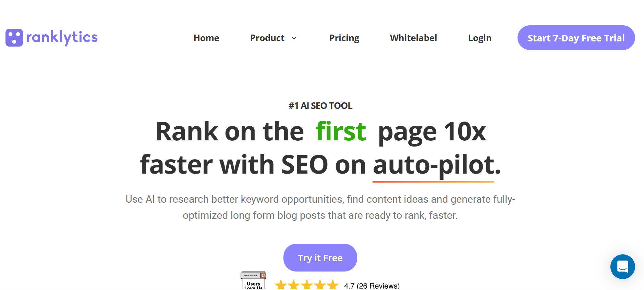644x290 pixels.
Task: Open the chat support widget
Action: [622, 267]
